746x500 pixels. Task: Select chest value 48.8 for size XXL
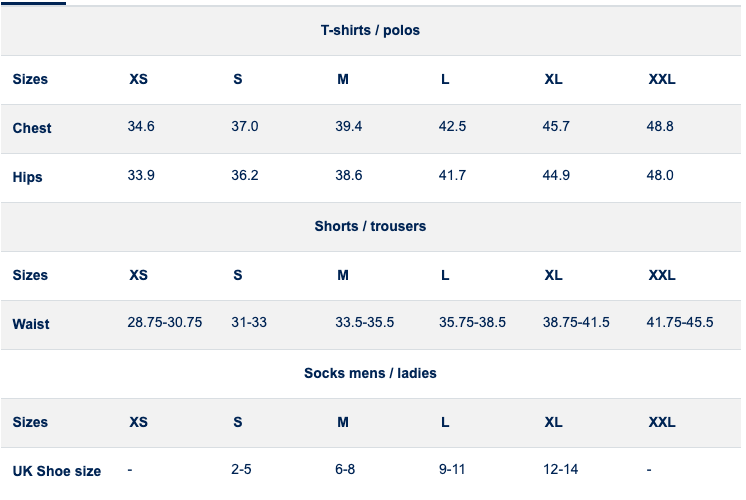click(x=660, y=127)
